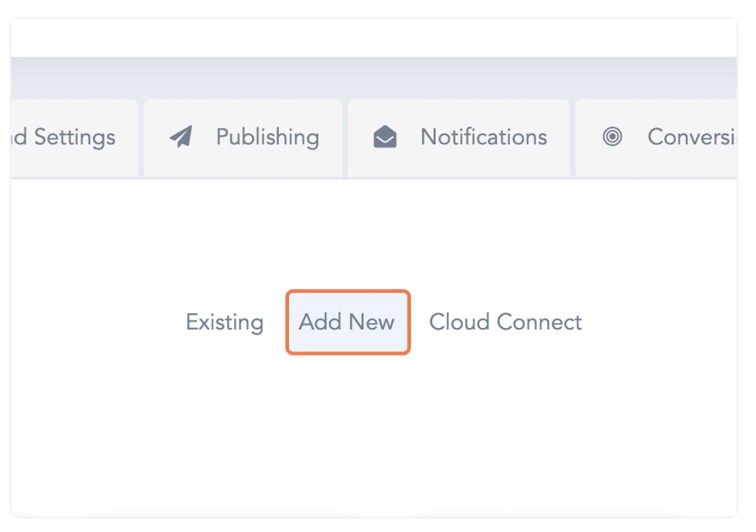Click the highlighted Add New button
Image resolution: width=756 pixels, height=532 pixels.
[347, 322]
